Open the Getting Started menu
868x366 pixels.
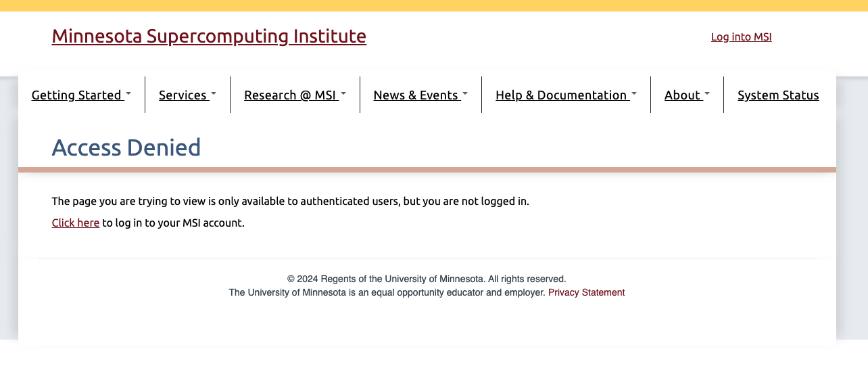pos(76,95)
